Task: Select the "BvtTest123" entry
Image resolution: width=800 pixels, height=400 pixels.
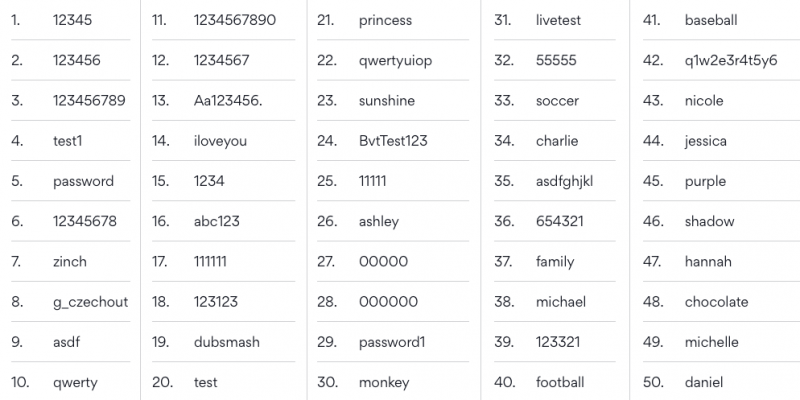Action: (393, 141)
